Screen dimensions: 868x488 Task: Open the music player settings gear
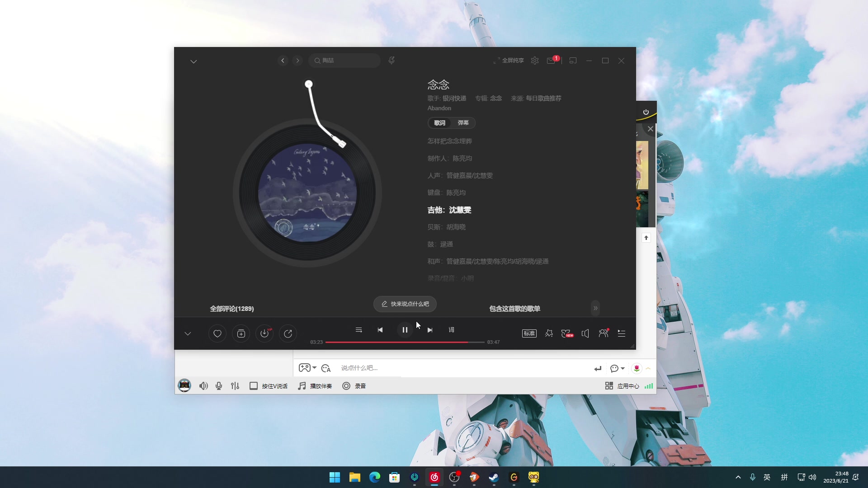pyautogui.click(x=535, y=61)
